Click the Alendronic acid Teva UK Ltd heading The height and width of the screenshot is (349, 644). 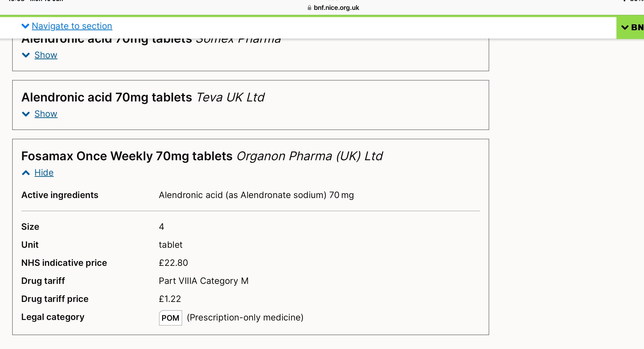click(x=107, y=97)
